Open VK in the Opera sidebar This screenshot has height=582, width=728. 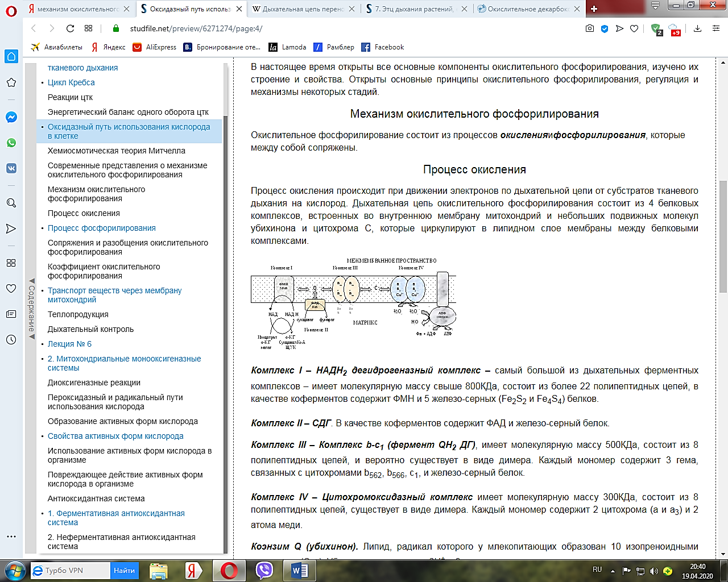pyautogui.click(x=11, y=168)
